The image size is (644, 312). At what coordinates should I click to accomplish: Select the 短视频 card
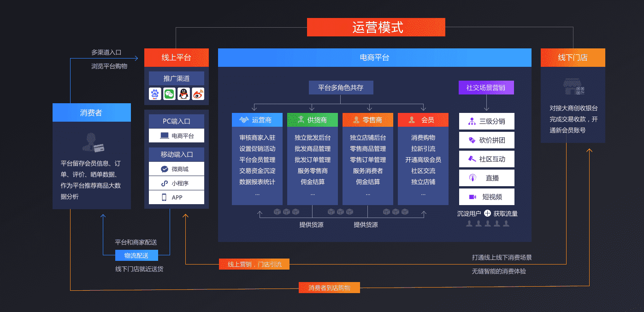click(487, 197)
